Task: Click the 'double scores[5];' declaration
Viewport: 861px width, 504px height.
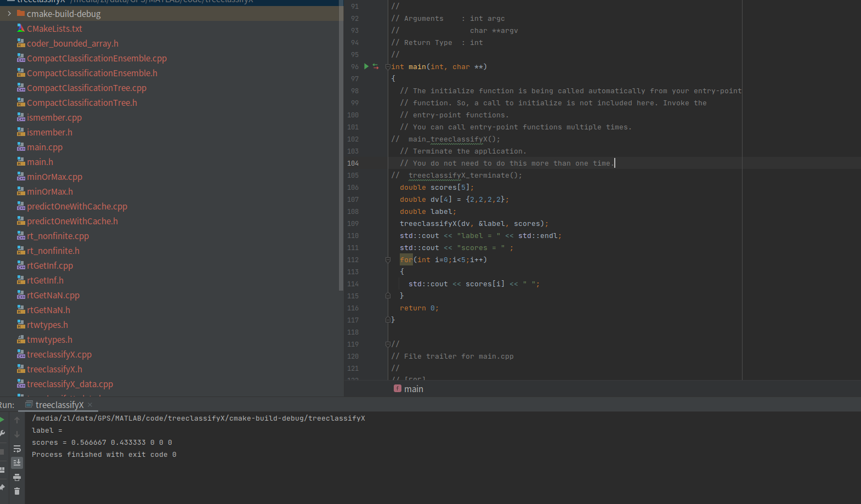Action: pos(437,188)
